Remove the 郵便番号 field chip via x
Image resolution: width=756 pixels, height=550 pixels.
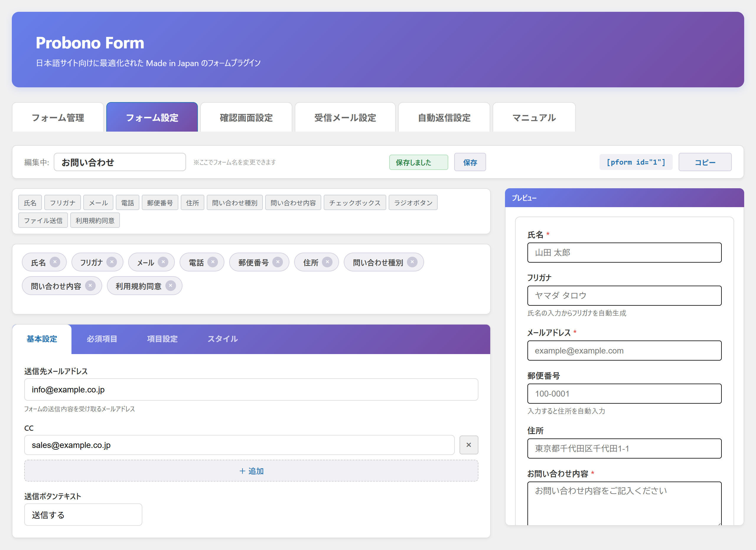[278, 262]
